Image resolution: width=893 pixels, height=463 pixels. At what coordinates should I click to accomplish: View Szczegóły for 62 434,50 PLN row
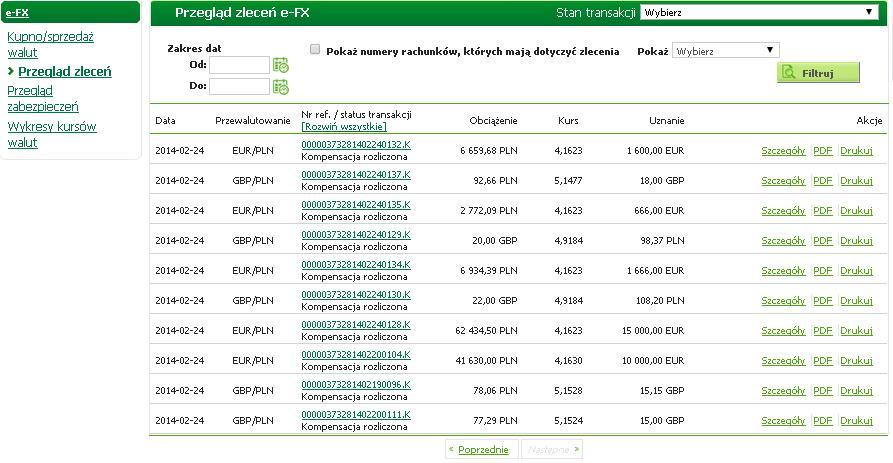[783, 331]
